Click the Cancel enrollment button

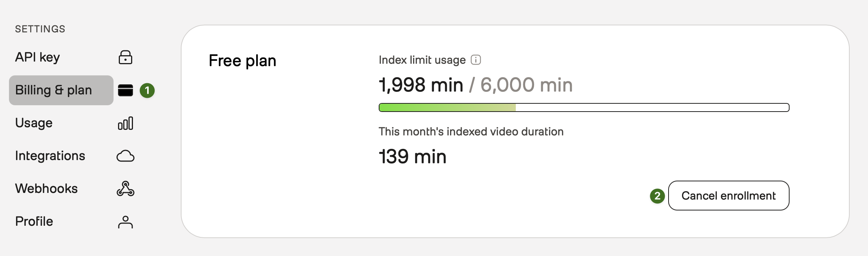729,196
